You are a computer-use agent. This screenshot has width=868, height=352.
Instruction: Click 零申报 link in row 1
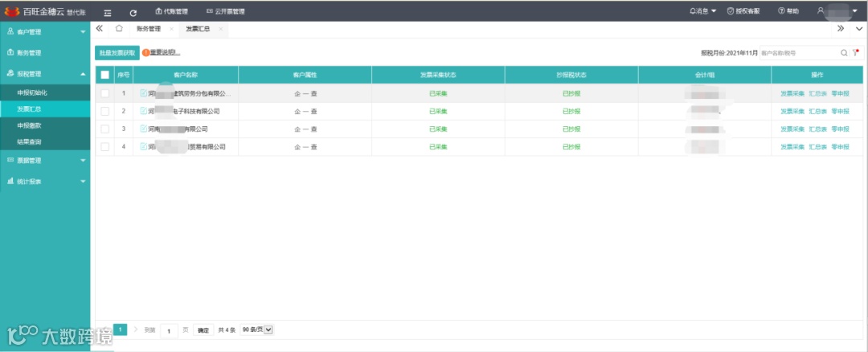[841, 93]
